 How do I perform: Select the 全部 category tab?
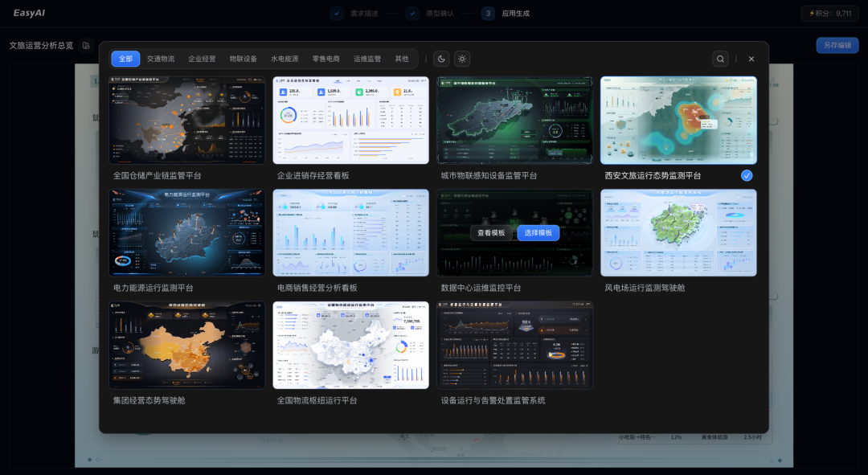click(125, 59)
